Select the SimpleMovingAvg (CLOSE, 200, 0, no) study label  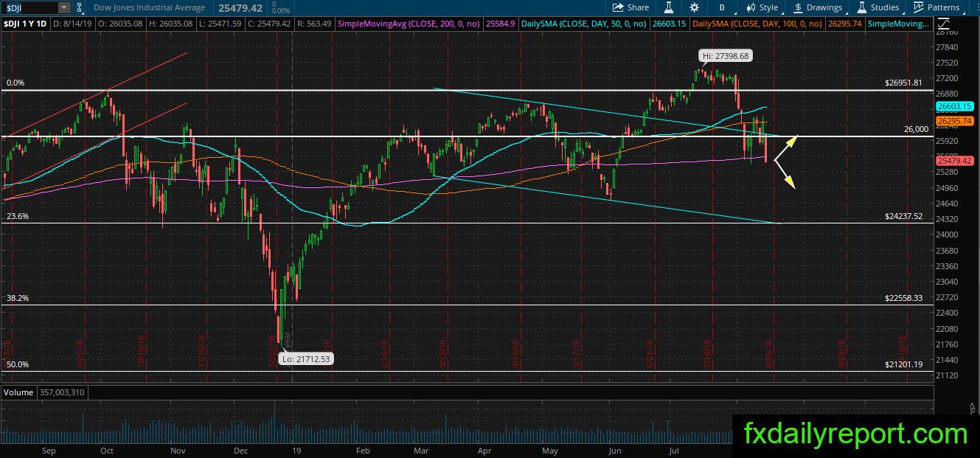click(x=408, y=24)
